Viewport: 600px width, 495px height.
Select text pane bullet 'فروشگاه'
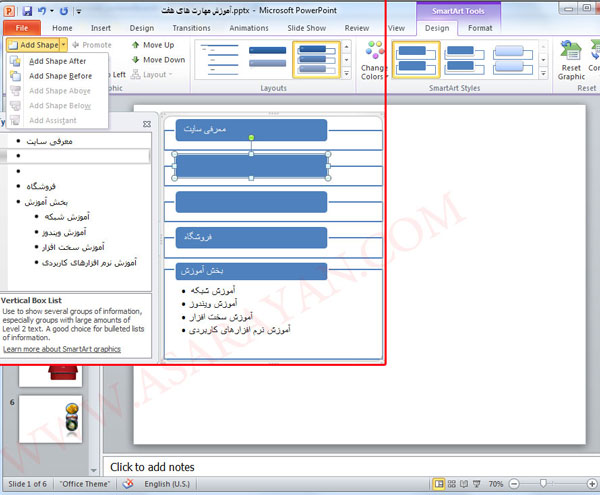41,186
